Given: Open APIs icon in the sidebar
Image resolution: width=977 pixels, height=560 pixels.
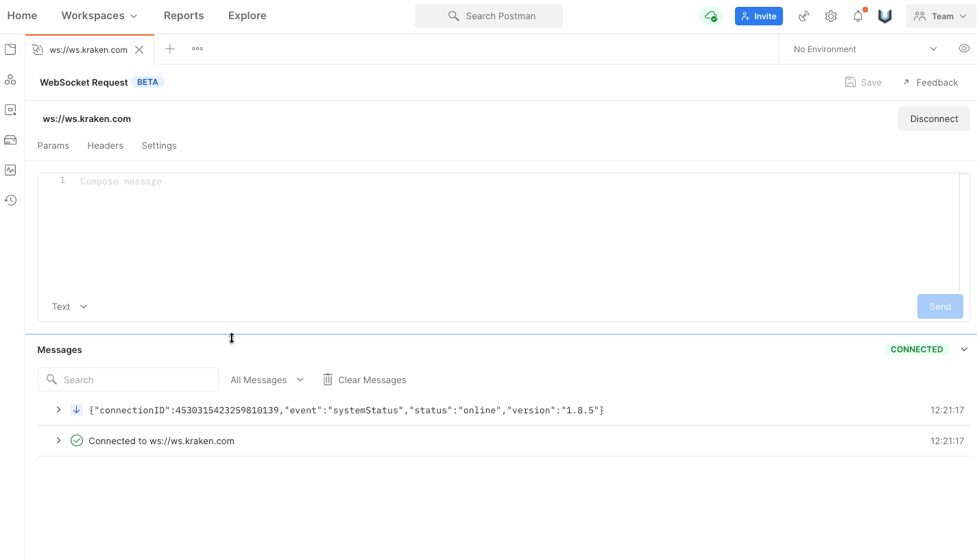Looking at the screenshot, I should 10,80.
